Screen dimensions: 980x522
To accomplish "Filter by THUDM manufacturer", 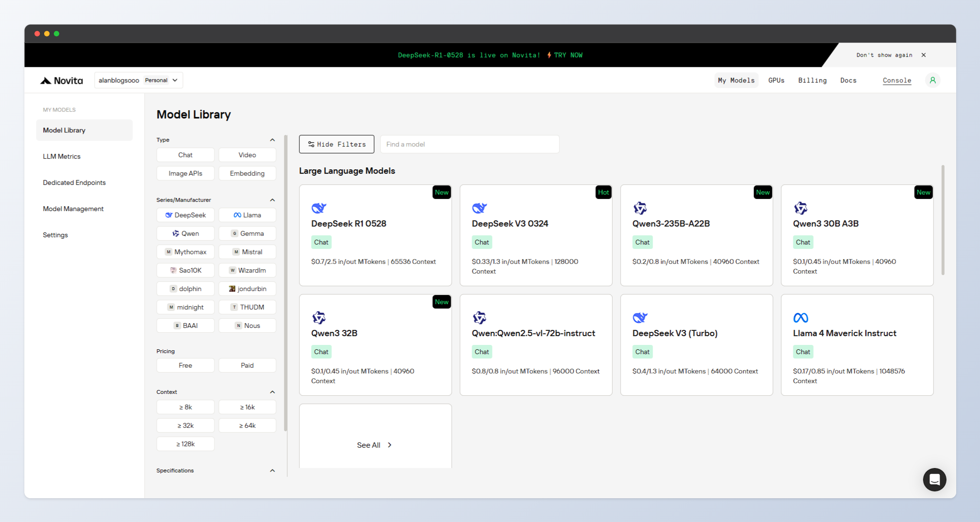I will [x=247, y=307].
